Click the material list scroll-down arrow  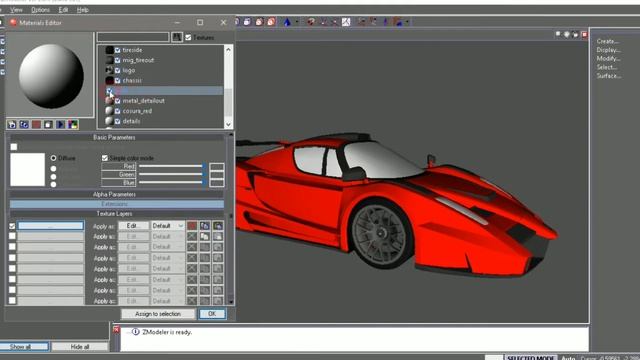228,124
